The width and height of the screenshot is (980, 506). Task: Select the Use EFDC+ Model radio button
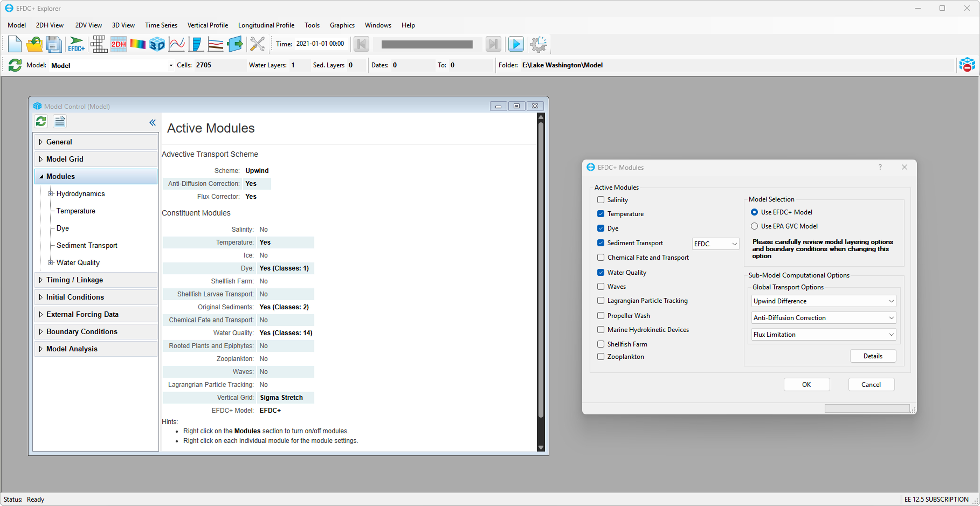754,212
